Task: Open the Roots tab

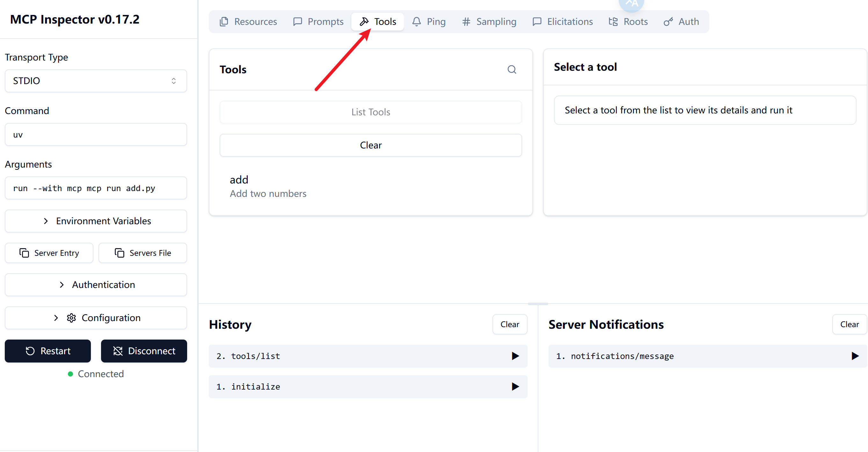Action: click(x=628, y=22)
